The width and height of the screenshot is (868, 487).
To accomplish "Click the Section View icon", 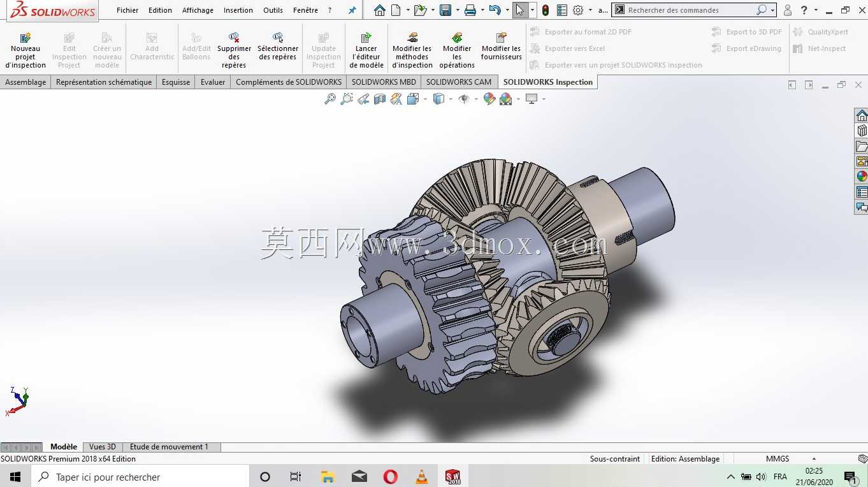I will tap(380, 99).
